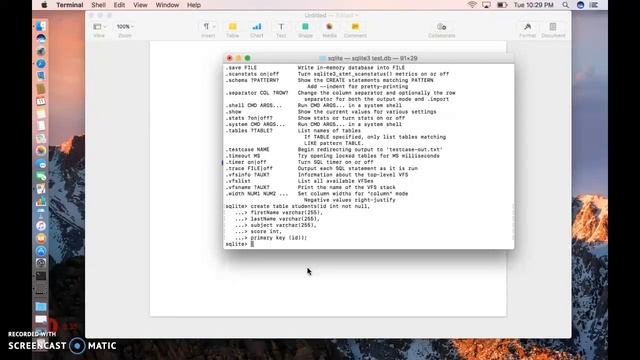Open the Help menu
Viewport: 640px width, 360px height.
coord(194,5)
